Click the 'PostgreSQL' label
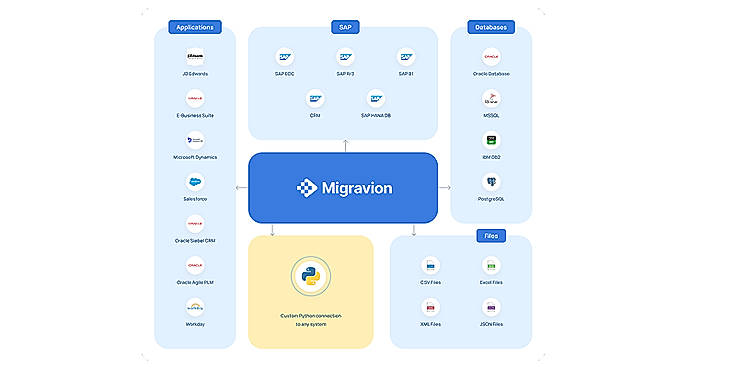The width and height of the screenshot is (736, 368). (x=491, y=199)
